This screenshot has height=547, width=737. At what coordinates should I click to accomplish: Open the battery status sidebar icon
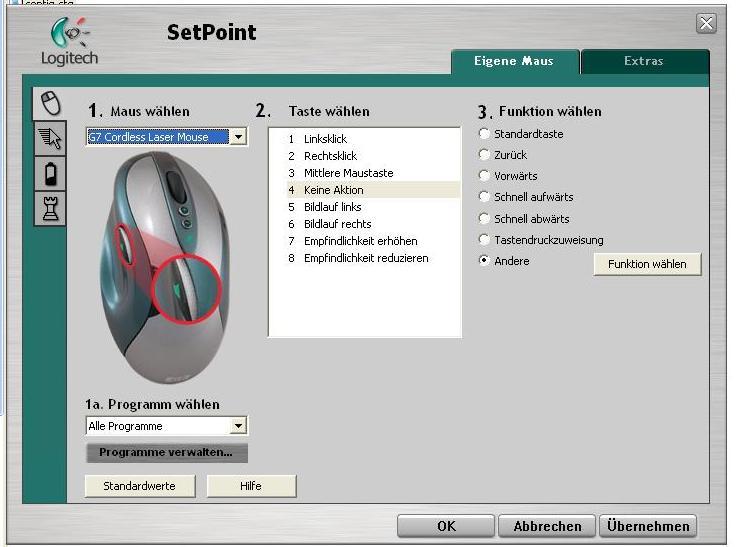[x=50, y=173]
